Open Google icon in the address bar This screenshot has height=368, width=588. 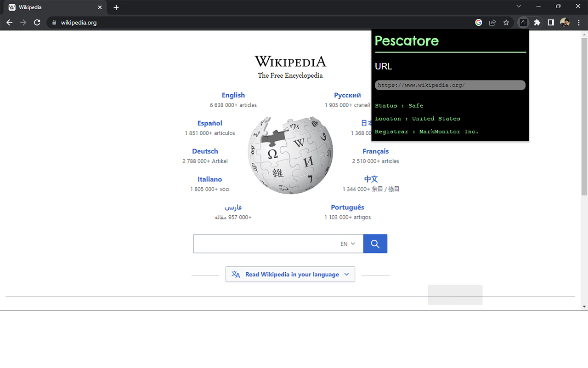click(479, 23)
